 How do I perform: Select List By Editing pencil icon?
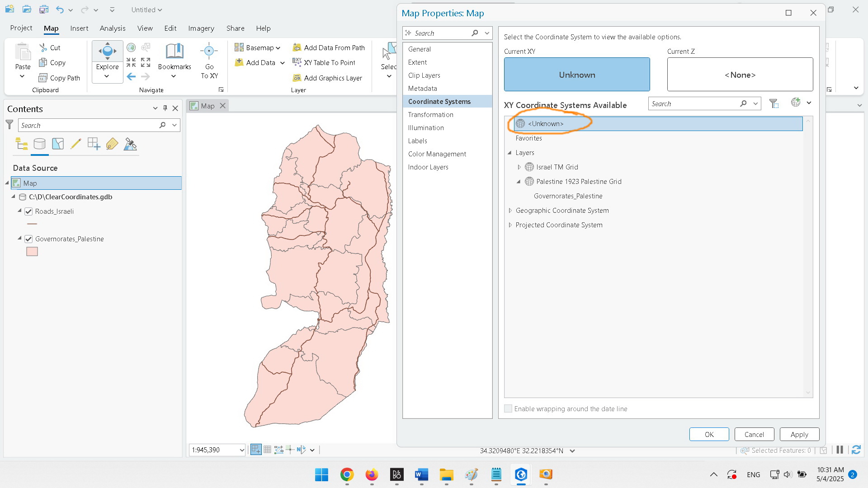tap(75, 144)
